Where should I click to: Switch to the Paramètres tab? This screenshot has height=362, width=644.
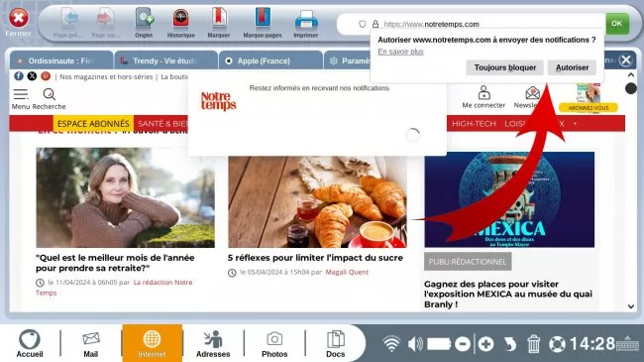348,60
